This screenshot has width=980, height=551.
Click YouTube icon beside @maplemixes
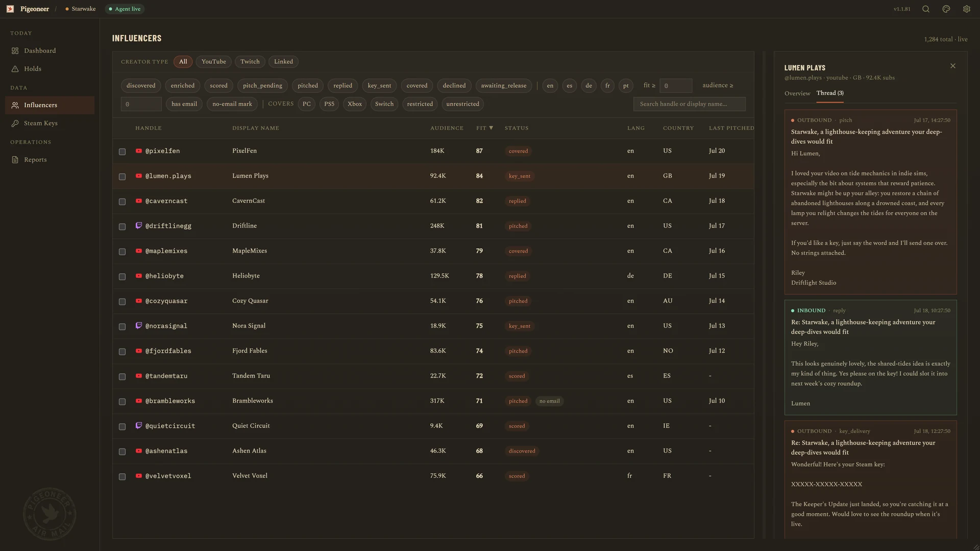139,251
